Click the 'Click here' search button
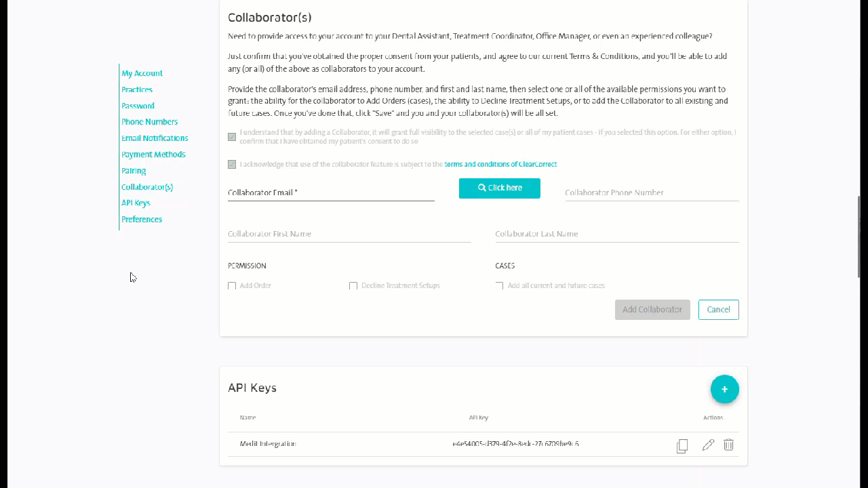 click(500, 188)
